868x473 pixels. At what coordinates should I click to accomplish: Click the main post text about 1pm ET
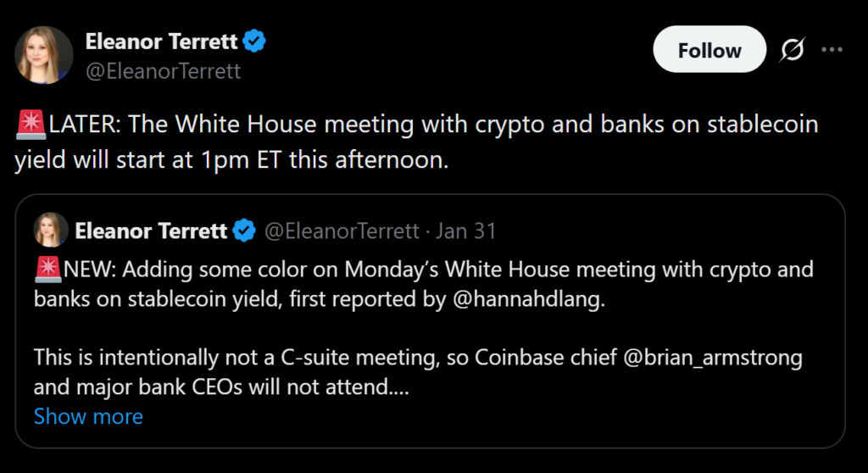[x=339, y=142]
